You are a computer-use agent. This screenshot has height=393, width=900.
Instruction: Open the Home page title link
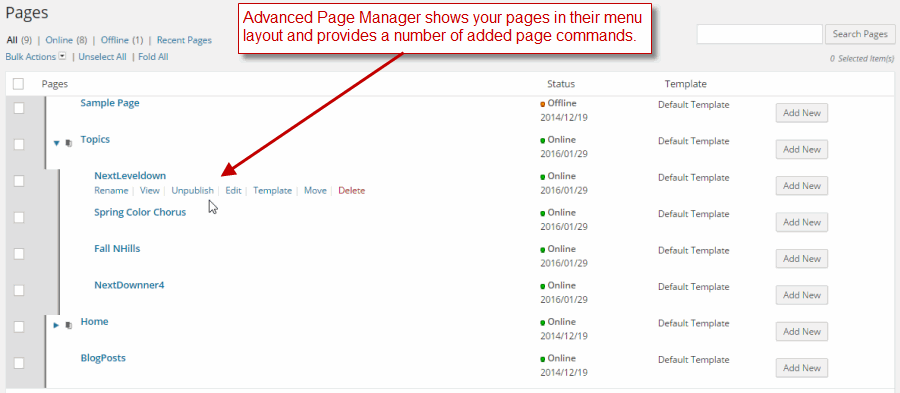pos(95,321)
